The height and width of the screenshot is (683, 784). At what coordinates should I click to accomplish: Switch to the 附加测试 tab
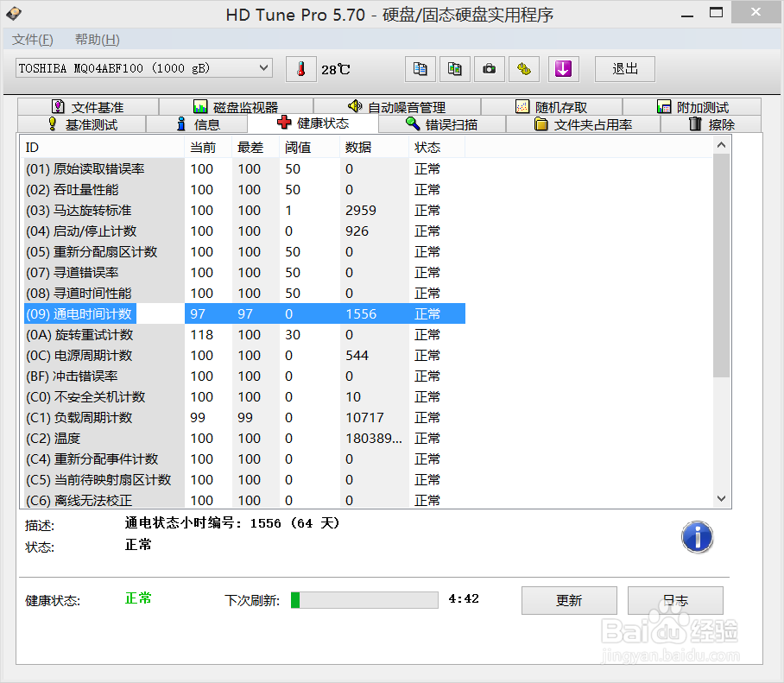click(692, 107)
